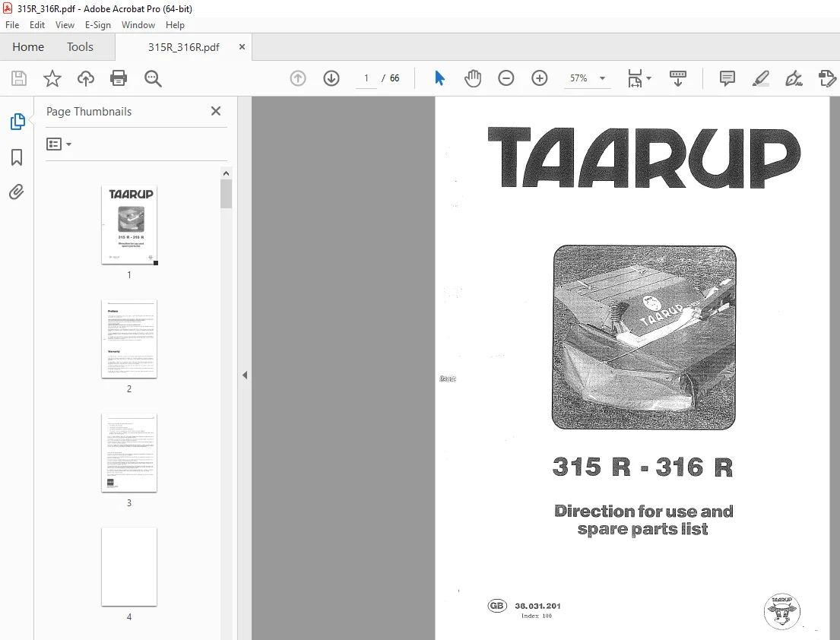Open the Send for signature tool
Viewport: 840px width, 640px height.
pos(827,78)
